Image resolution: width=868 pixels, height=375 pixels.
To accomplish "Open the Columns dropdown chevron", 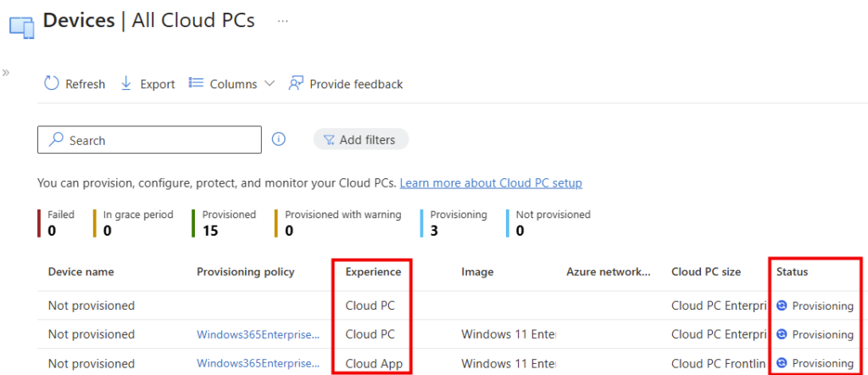I will point(270,84).
